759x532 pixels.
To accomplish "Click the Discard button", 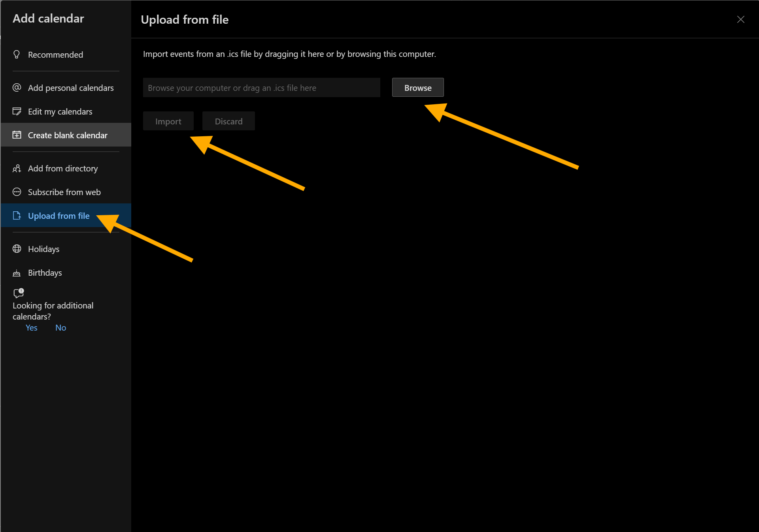I will point(228,121).
